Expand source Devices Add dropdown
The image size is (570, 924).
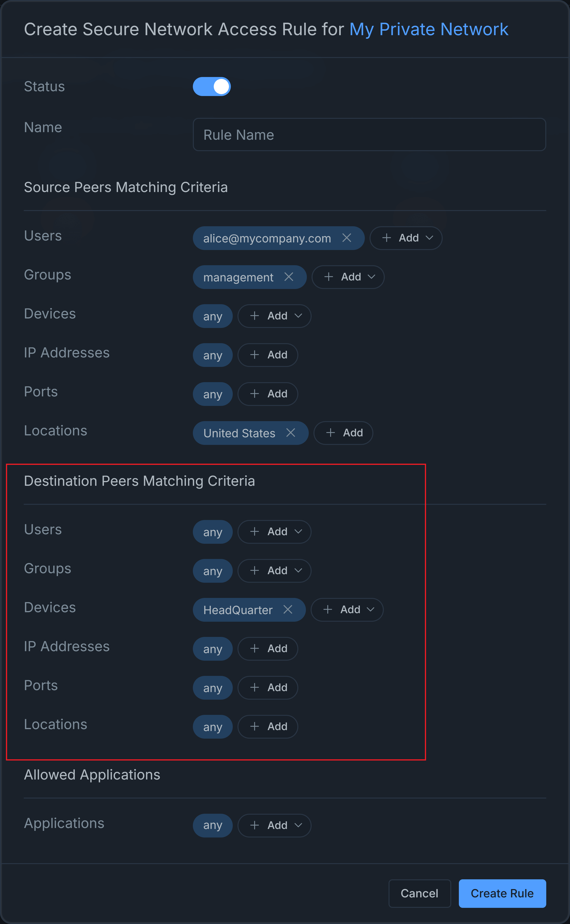point(274,316)
